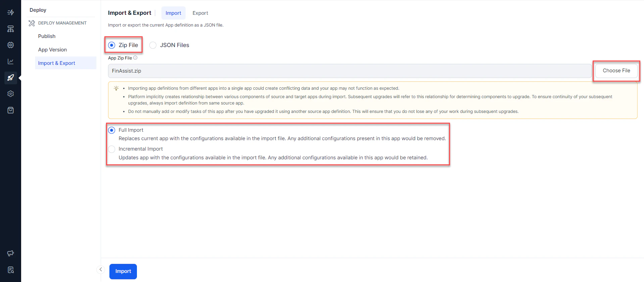Click 'Import or export the current App definition' subtitle
The height and width of the screenshot is (282, 644).
(x=166, y=25)
